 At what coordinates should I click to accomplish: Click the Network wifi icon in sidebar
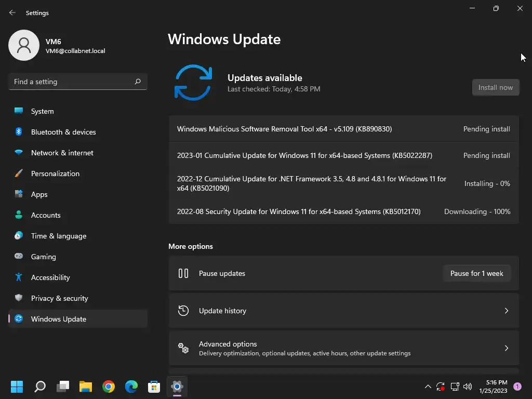click(19, 152)
